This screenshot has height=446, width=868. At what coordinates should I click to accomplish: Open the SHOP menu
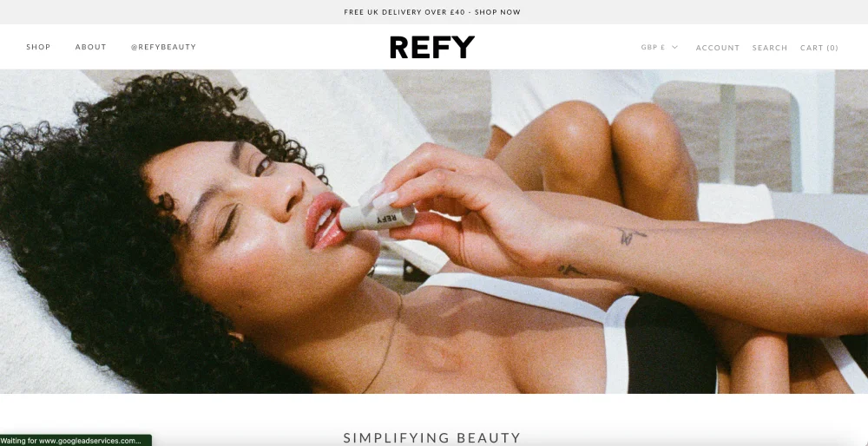pyautogui.click(x=38, y=47)
